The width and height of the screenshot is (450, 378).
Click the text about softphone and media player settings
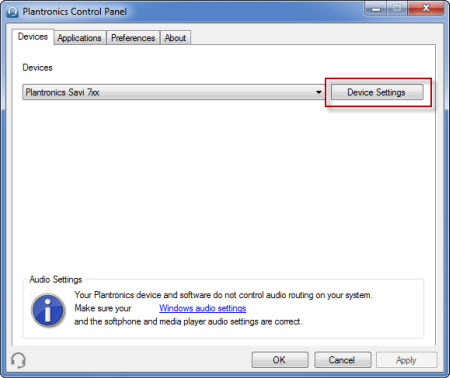pyautogui.click(x=188, y=322)
